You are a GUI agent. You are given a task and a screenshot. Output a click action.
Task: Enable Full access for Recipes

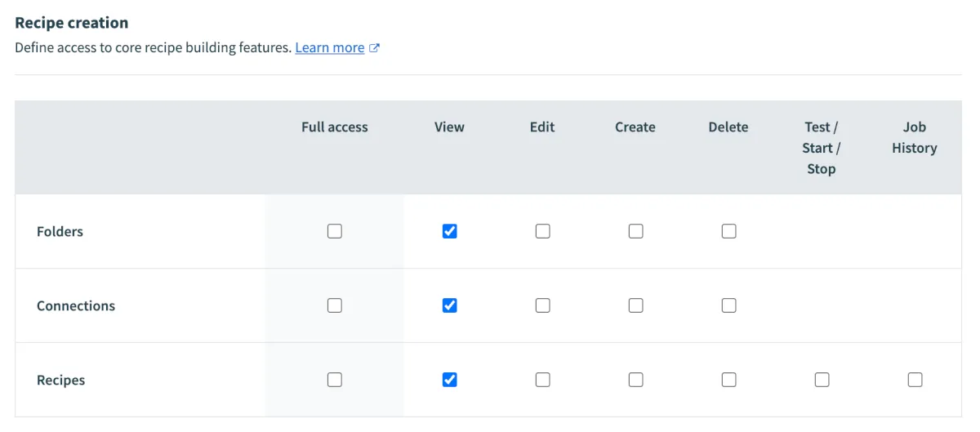335,380
